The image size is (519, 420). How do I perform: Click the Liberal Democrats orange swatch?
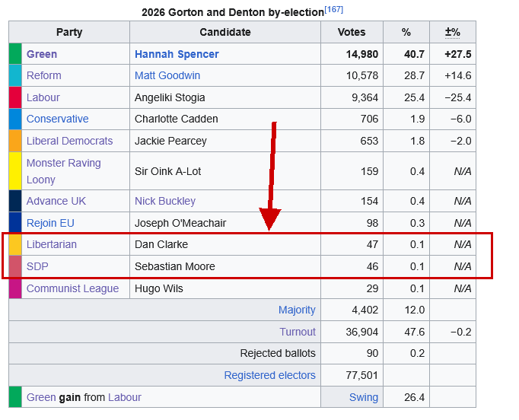tap(15, 141)
